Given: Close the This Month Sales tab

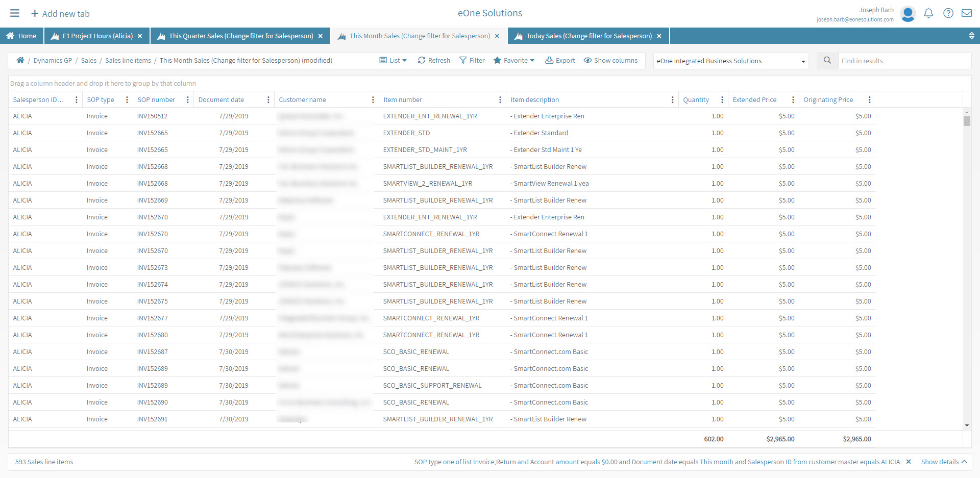Looking at the screenshot, I should (497, 36).
